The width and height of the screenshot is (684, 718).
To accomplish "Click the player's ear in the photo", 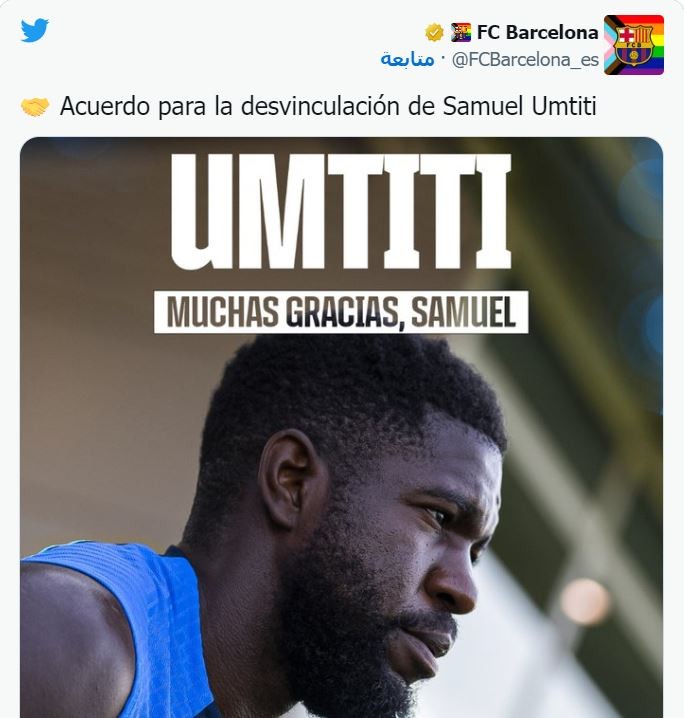I will (x=291, y=479).
